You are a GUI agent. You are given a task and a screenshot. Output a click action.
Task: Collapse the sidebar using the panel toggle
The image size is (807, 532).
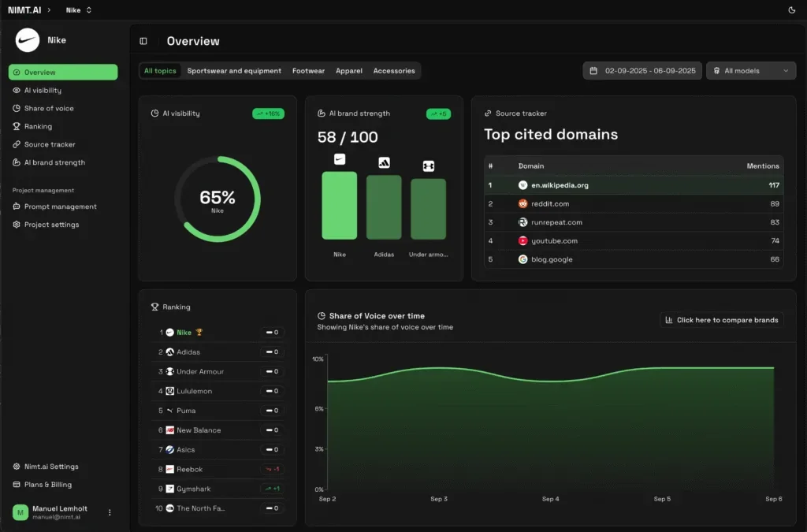pyautogui.click(x=144, y=40)
